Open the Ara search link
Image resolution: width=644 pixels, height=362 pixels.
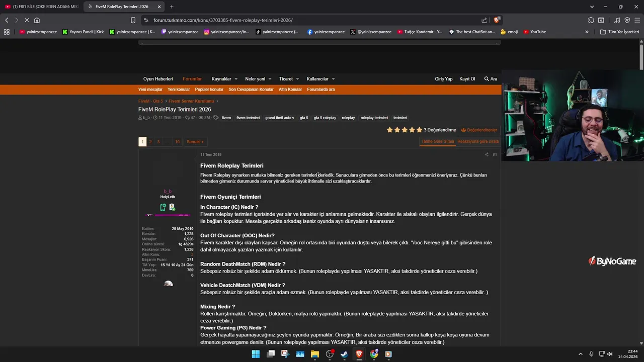click(491, 79)
